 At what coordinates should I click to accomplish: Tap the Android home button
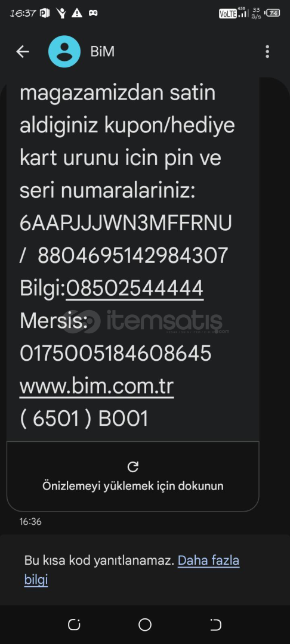[145, 625]
